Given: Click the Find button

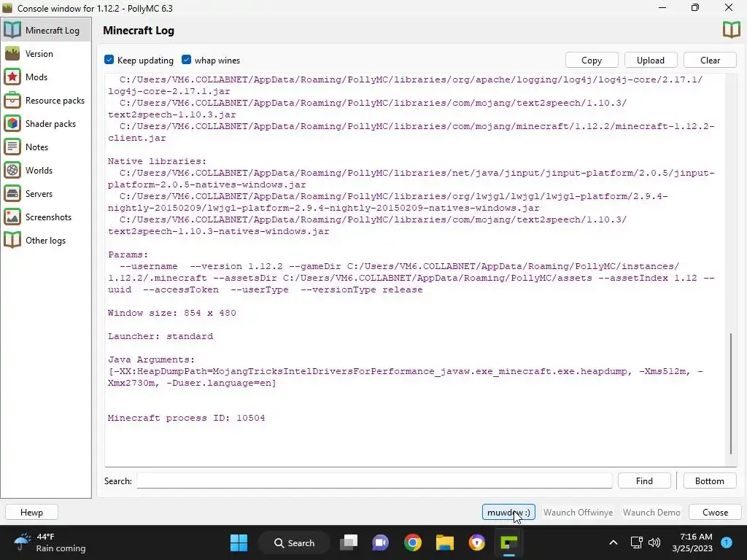Looking at the screenshot, I should point(644,481).
